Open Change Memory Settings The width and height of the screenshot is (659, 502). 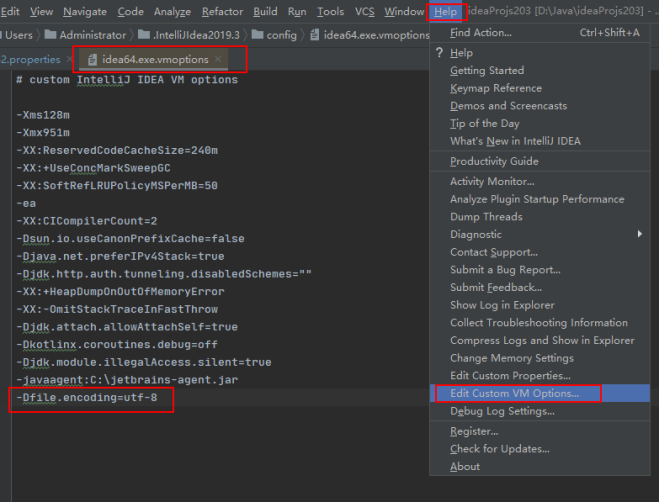pos(540,358)
